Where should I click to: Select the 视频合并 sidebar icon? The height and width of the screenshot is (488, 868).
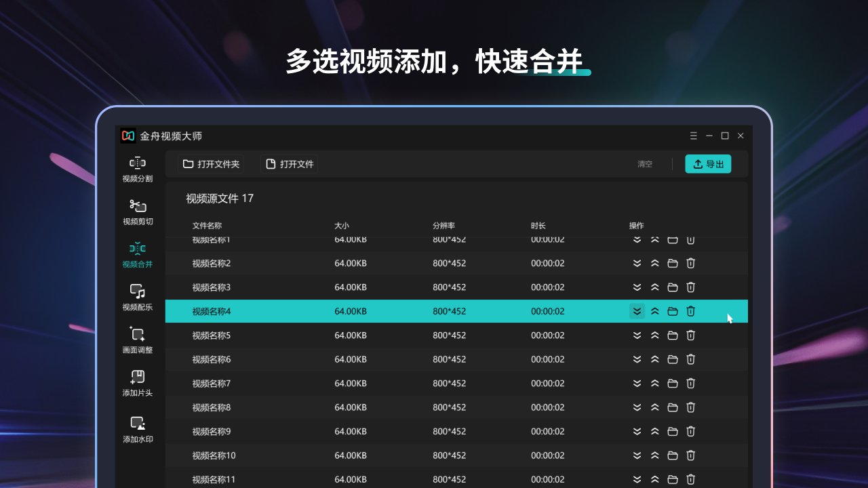pyautogui.click(x=138, y=254)
